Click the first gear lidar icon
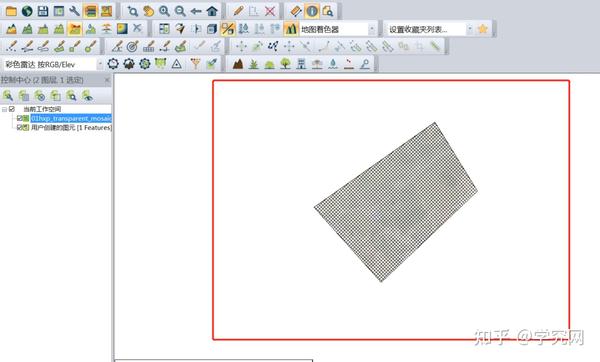This screenshot has height=362, width=600. click(113, 64)
